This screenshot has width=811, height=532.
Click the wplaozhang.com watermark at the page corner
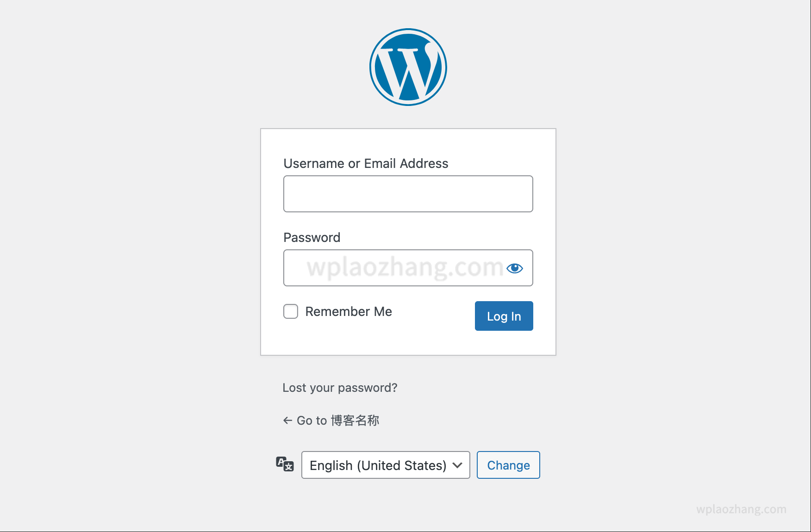point(741,509)
